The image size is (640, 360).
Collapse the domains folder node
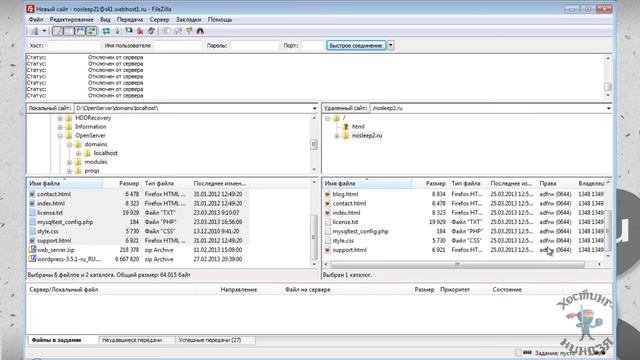click(69, 144)
